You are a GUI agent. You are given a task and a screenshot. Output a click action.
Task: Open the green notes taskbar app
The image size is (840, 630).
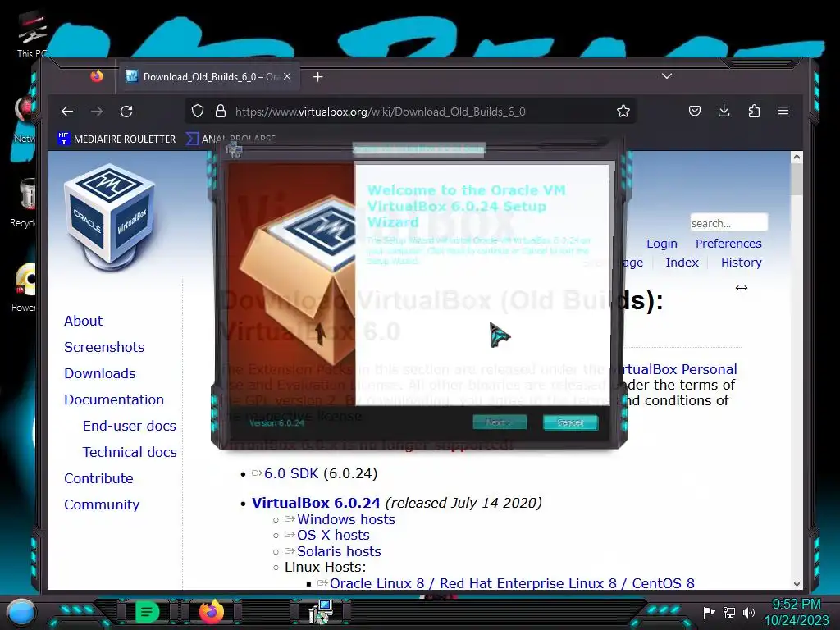pyautogui.click(x=147, y=612)
